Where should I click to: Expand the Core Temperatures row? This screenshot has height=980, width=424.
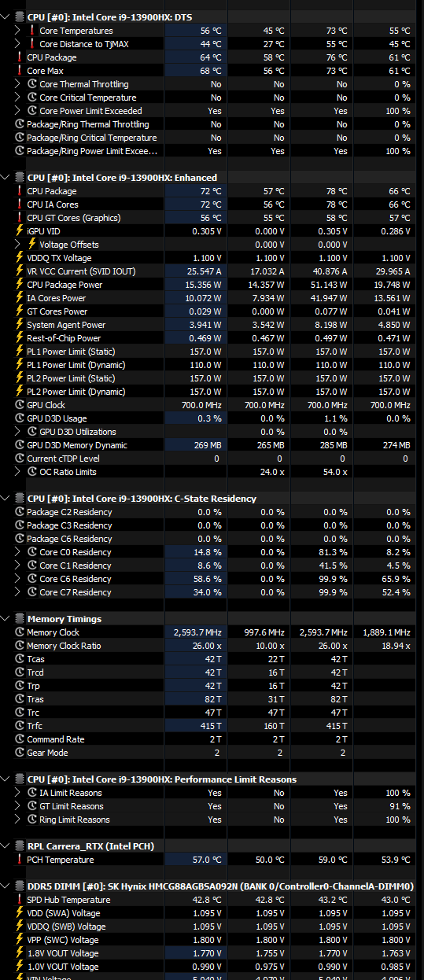(19, 30)
